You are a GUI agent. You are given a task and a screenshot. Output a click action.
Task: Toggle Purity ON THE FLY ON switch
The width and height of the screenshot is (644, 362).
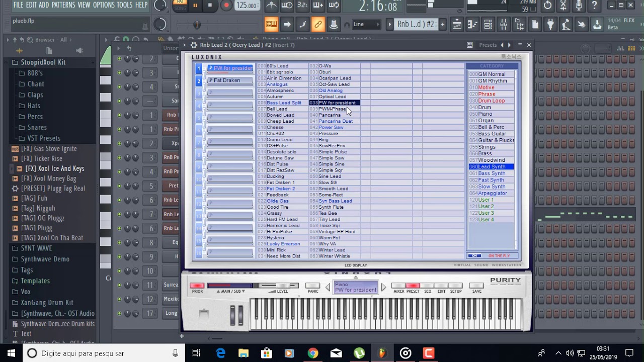point(474,256)
